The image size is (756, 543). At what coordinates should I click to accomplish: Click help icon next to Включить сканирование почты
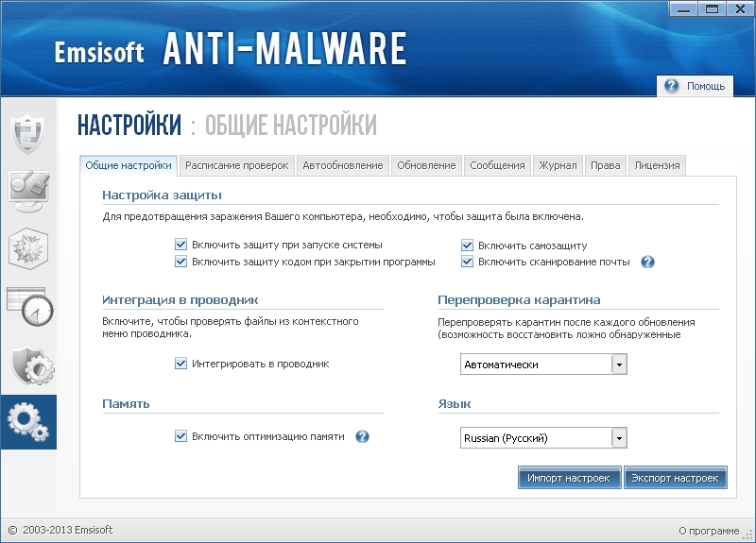[647, 263]
